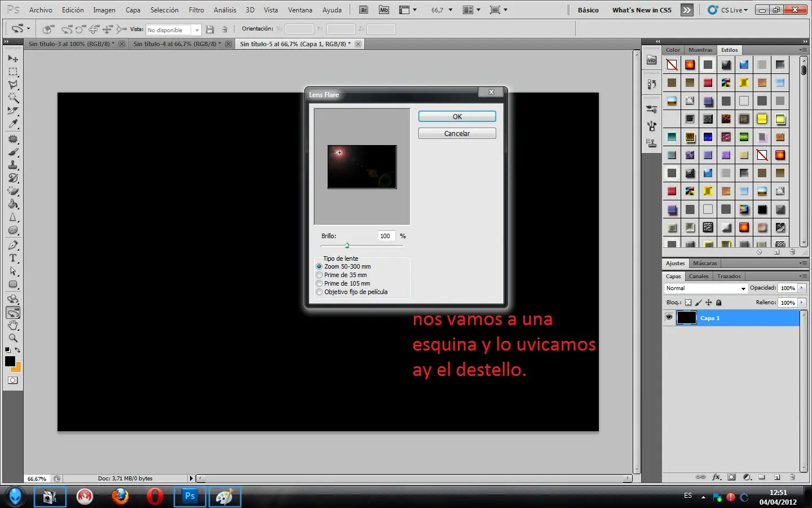Select the Horizontal Type tool
The height and width of the screenshot is (508, 812).
click(13, 258)
